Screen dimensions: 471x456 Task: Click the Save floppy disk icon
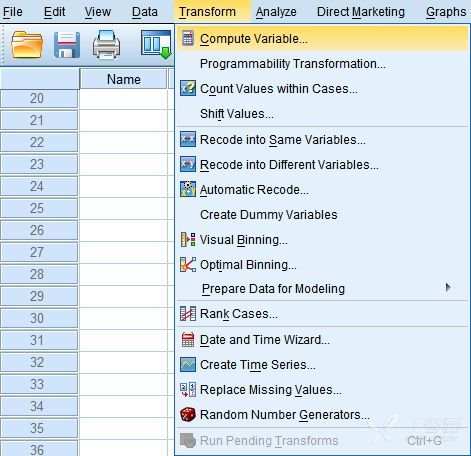(67, 44)
